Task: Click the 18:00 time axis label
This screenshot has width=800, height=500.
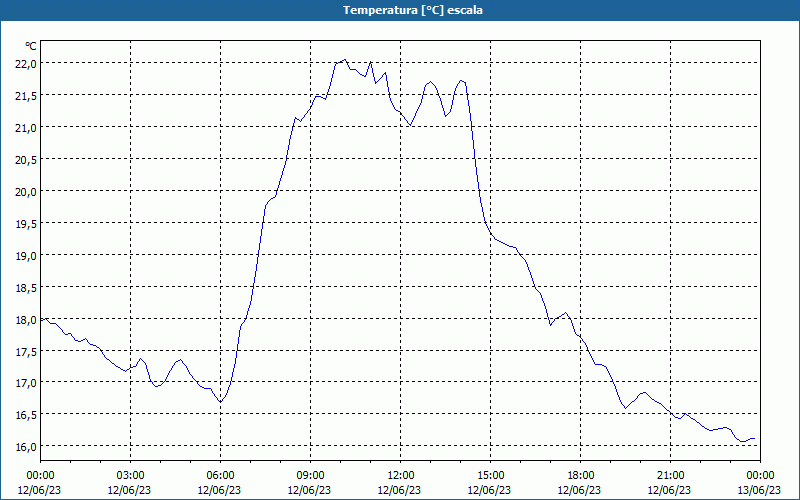Action: pyautogui.click(x=580, y=476)
